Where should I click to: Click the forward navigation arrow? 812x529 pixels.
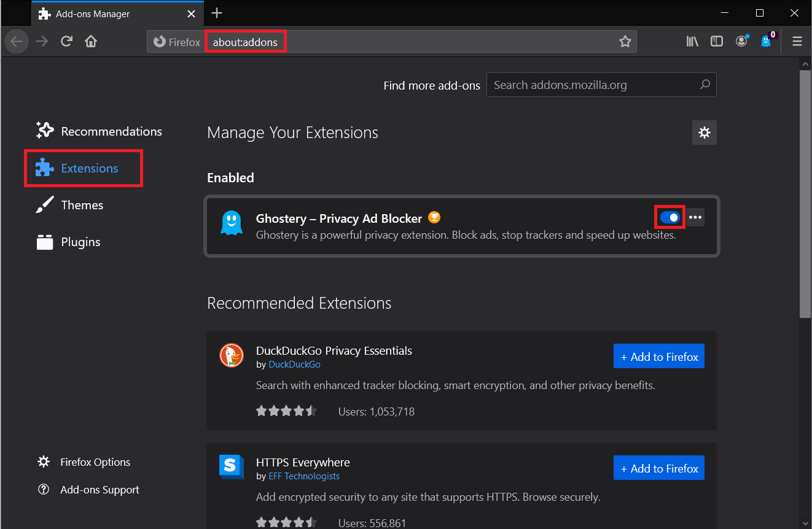pos(41,42)
